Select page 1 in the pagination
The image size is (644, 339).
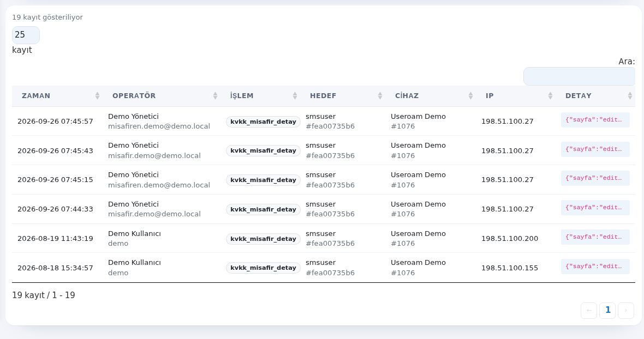[x=607, y=310]
